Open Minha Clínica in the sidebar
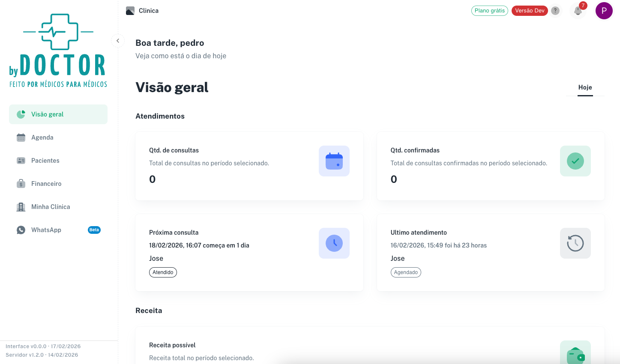Image resolution: width=620 pixels, height=364 pixels. point(51,207)
